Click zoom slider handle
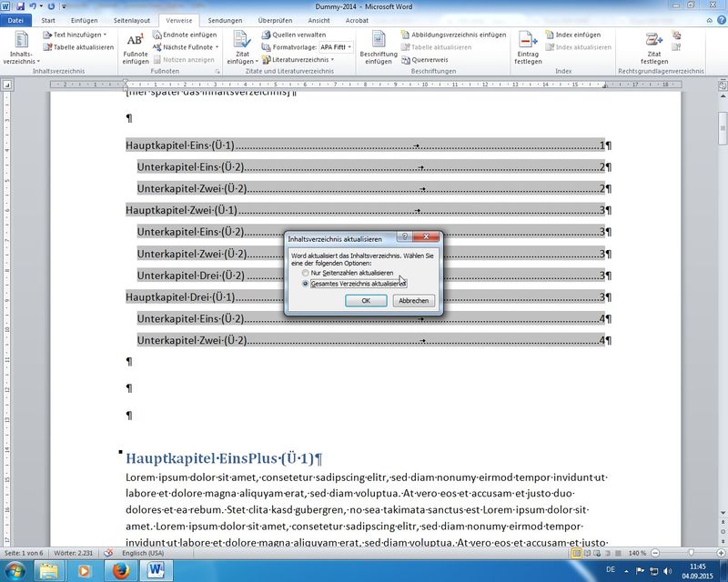728x582 pixels. click(692, 553)
